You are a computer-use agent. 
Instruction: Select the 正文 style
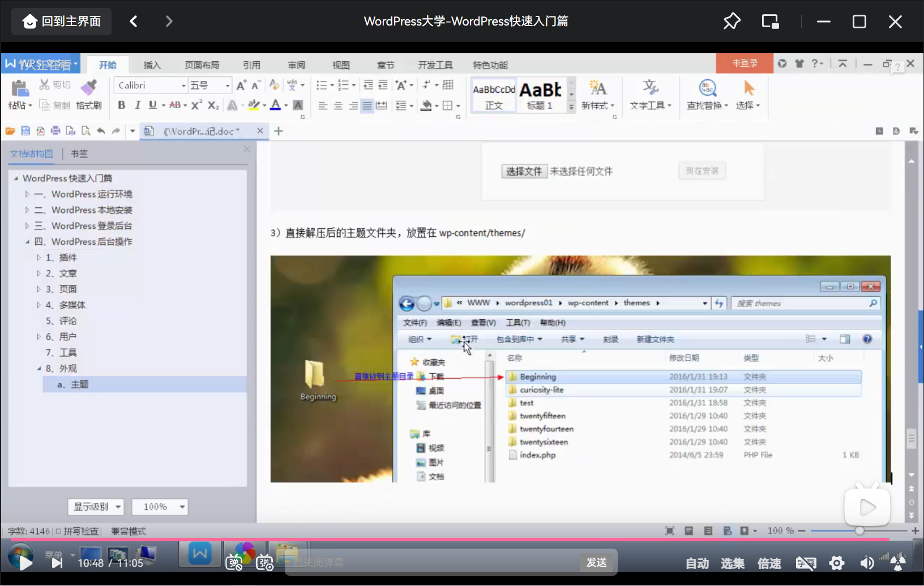[x=494, y=95]
